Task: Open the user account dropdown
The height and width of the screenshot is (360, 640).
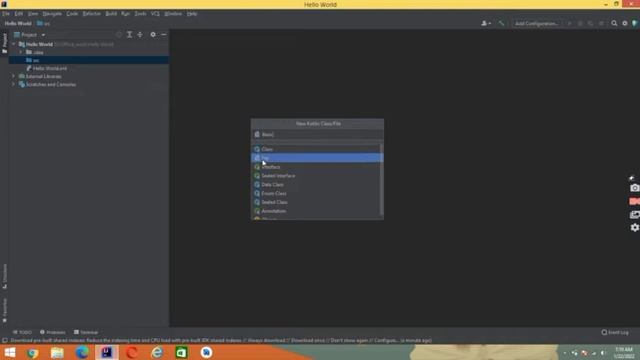Action: point(485,23)
